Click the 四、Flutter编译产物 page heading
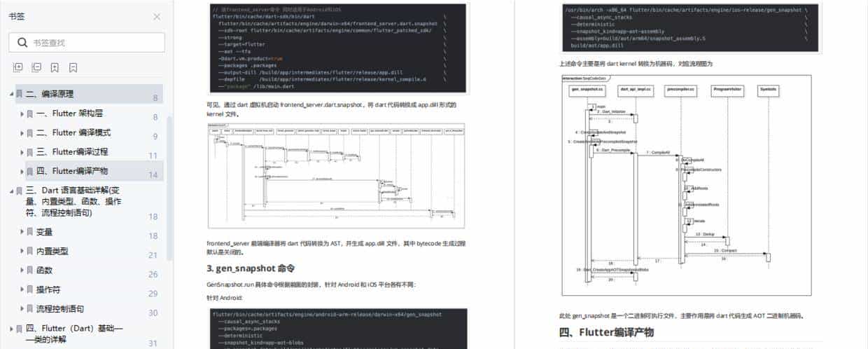868x349 pixels. tap(606, 332)
